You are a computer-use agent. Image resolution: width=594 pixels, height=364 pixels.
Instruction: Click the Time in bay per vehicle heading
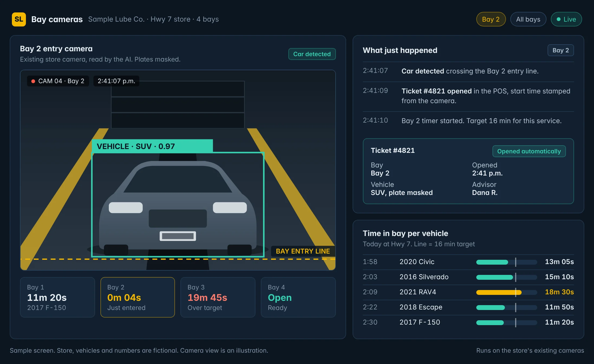(405, 233)
